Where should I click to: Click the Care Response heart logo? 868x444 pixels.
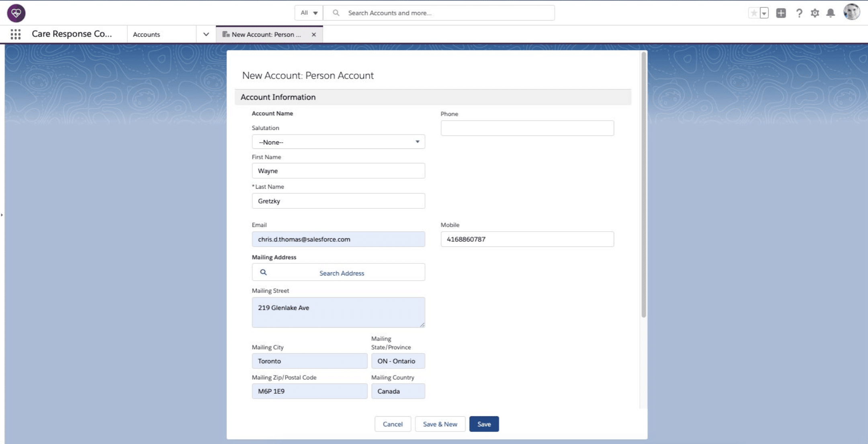[16, 13]
